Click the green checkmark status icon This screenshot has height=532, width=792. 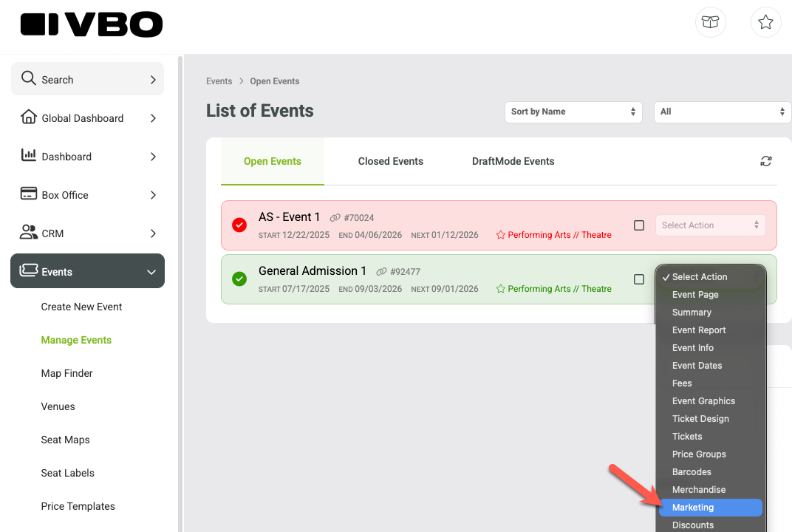[239, 279]
